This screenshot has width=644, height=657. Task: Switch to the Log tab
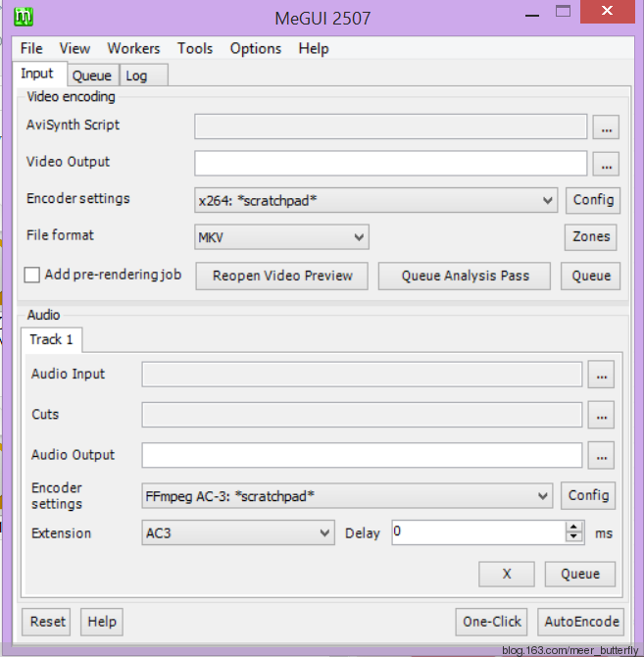tap(144, 76)
